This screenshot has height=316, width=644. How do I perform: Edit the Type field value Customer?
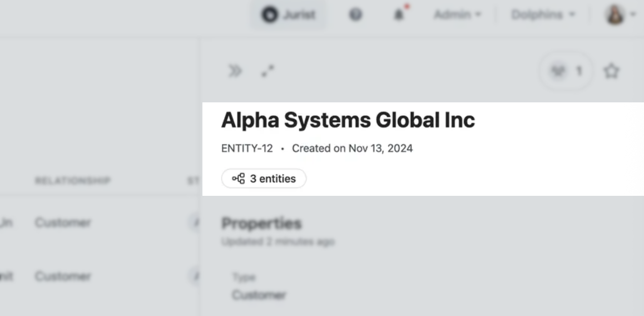pyautogui.click(x=259, y=295)
